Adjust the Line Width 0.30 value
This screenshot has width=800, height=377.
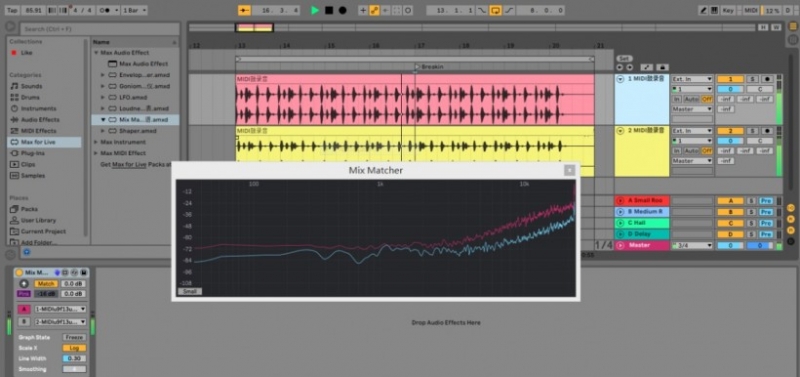pyautogui.click(x=74, y=359)
